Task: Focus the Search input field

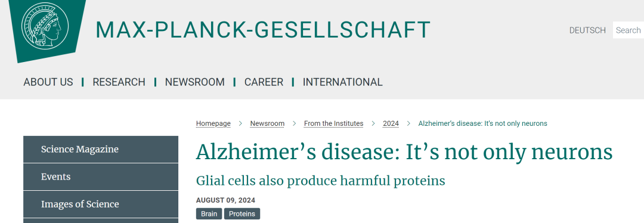Action: pyautogui.click(x=628, y=30)
